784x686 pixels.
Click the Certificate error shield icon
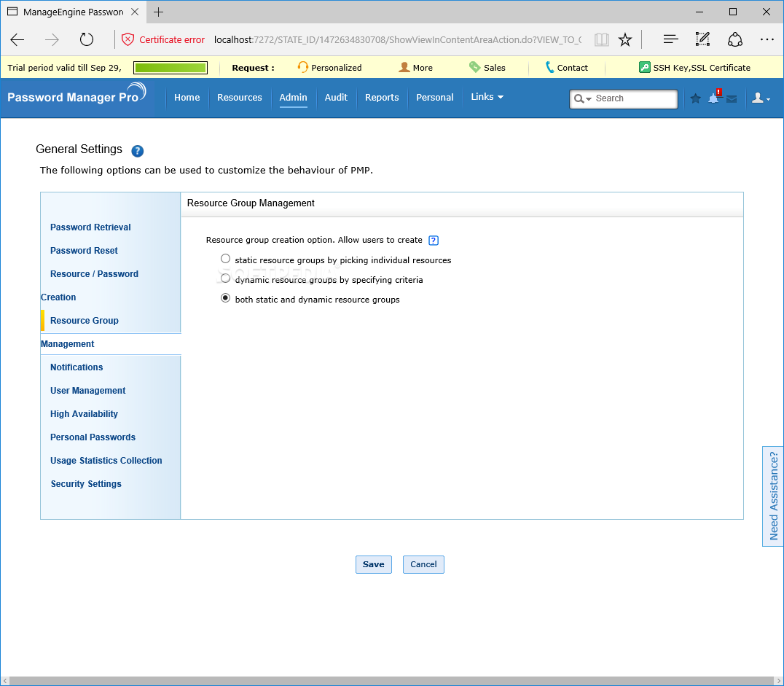(x=128, y=39)
